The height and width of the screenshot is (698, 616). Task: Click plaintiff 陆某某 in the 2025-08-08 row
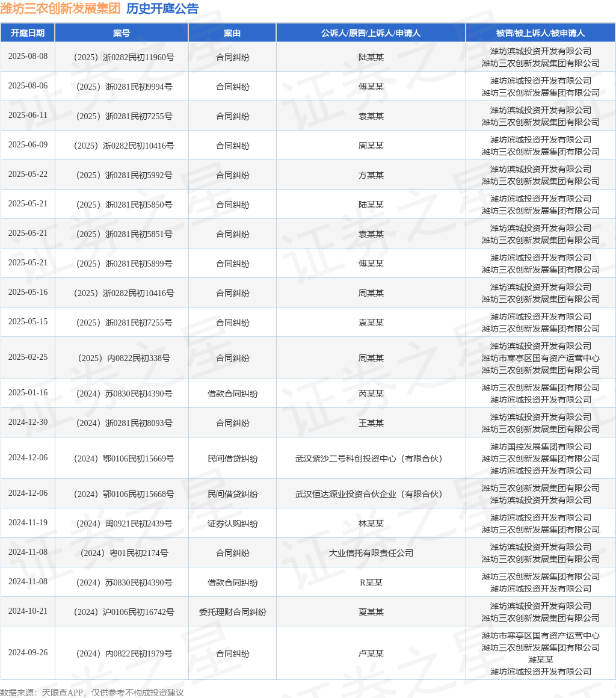(x=371, y=57)
